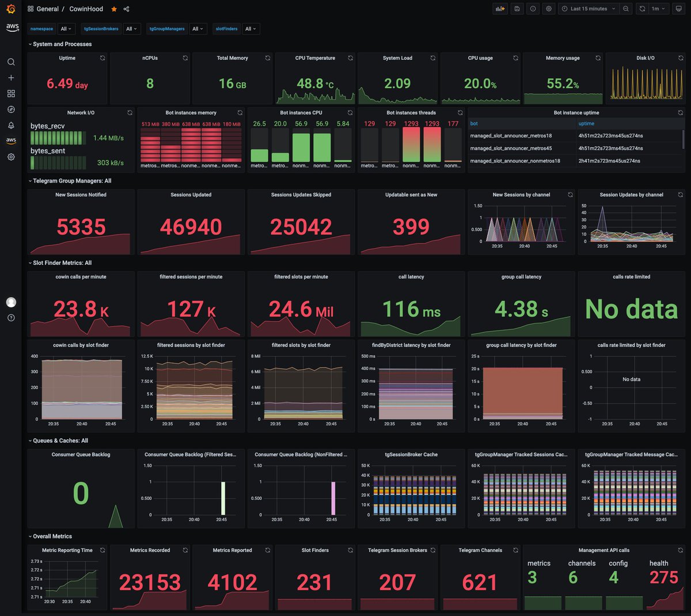Open the 1m refresh interval dropdown

pos(658,9)
